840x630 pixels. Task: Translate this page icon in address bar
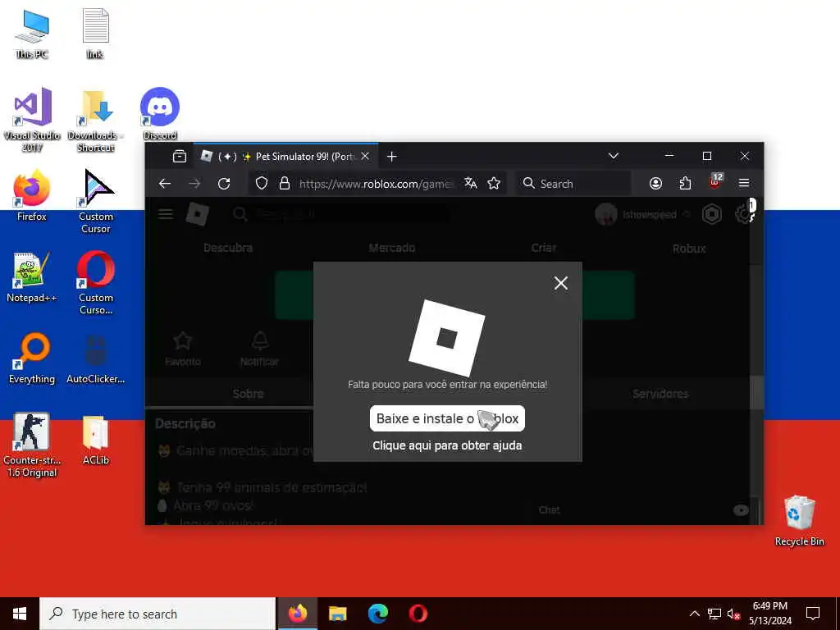(470, 183)
